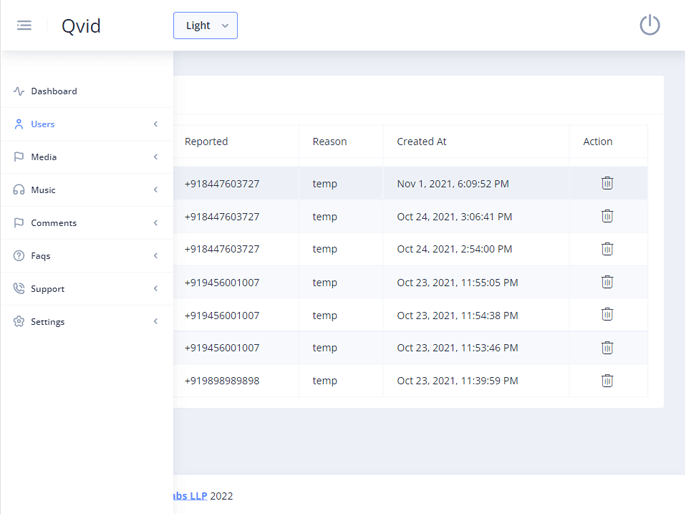Delete report created at 11:55:05 PM
This screenshot has width=685, height=514.
(x=607, y=282)
